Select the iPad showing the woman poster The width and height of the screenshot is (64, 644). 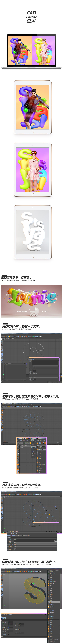coord(33,170)
